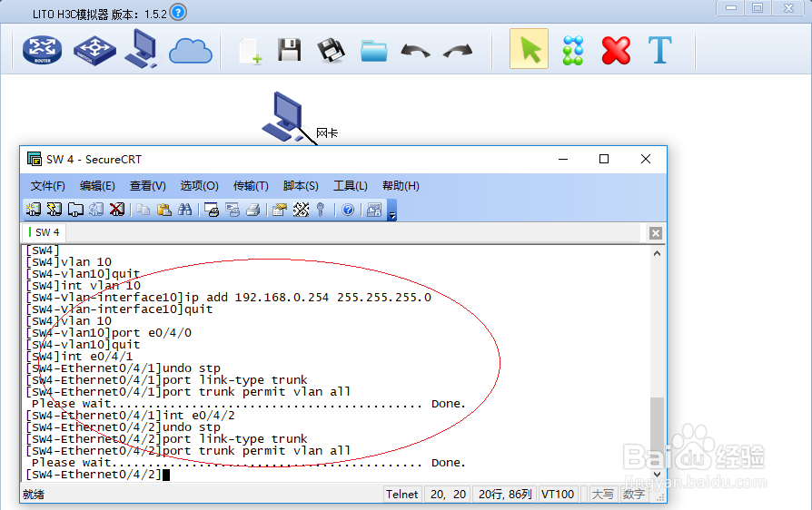
Task: Click the Print Screen toolbar icon
Action: pos(212,210)
